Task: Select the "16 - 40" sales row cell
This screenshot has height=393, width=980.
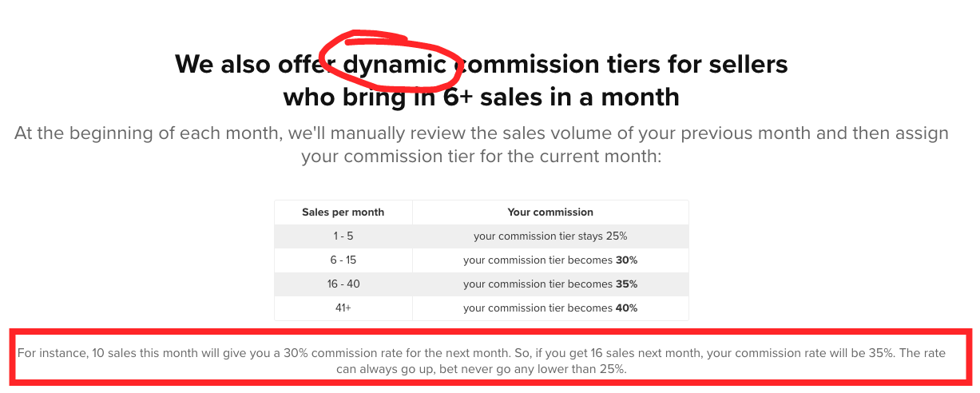Action: pos(343,284)
